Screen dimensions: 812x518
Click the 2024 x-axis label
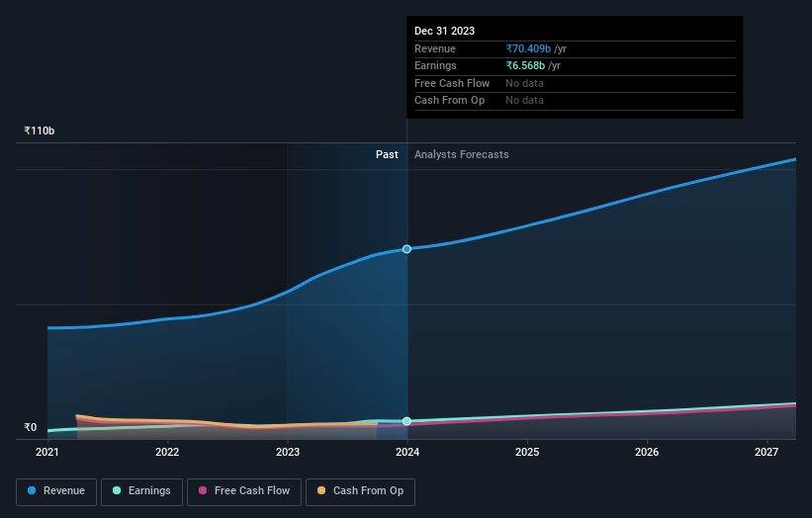(407, 453)
